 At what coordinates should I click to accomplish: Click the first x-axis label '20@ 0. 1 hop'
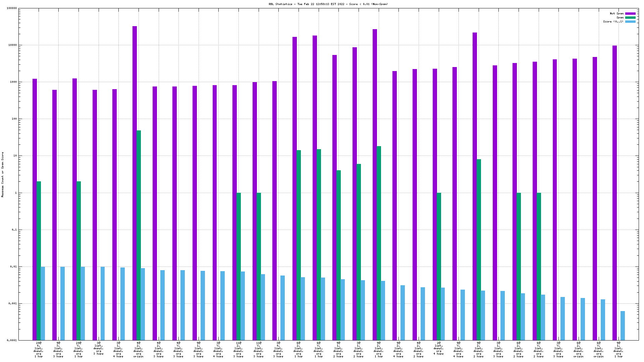39,350
